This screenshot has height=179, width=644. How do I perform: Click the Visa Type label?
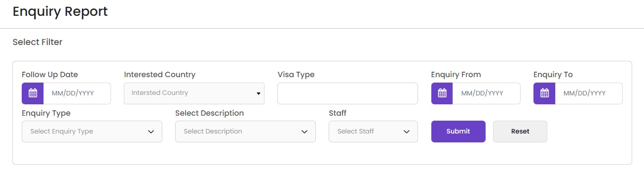pyautogui.click(x=296, y=75)
